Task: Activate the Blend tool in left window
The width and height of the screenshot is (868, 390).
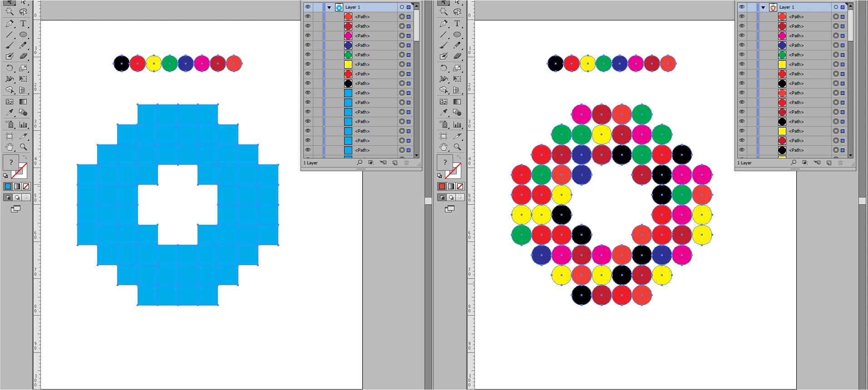Action: tap(23, 113)
